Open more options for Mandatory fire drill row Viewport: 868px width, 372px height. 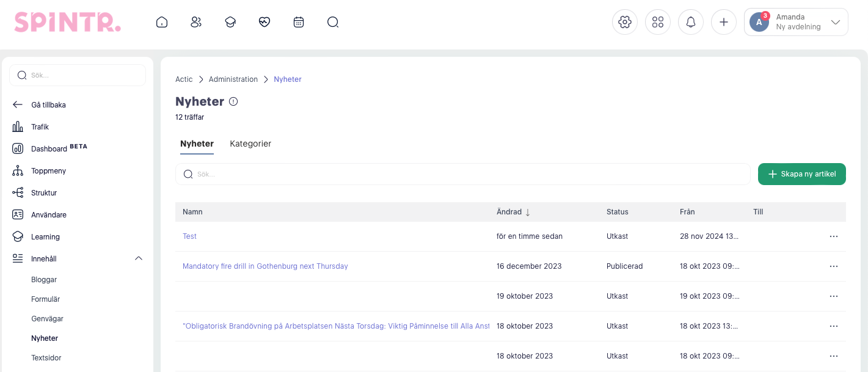pos(834,266)
